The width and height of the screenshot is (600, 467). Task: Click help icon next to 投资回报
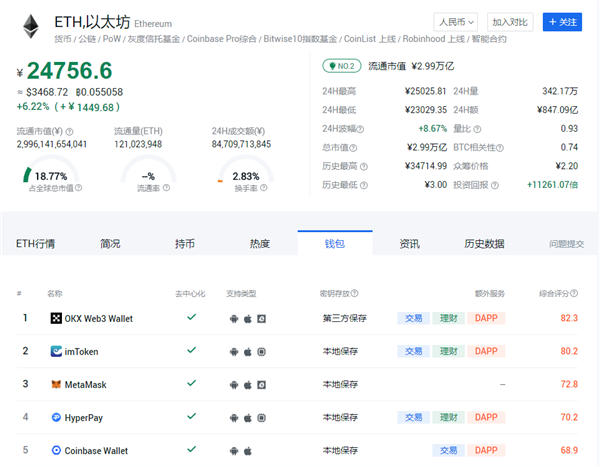495,185
